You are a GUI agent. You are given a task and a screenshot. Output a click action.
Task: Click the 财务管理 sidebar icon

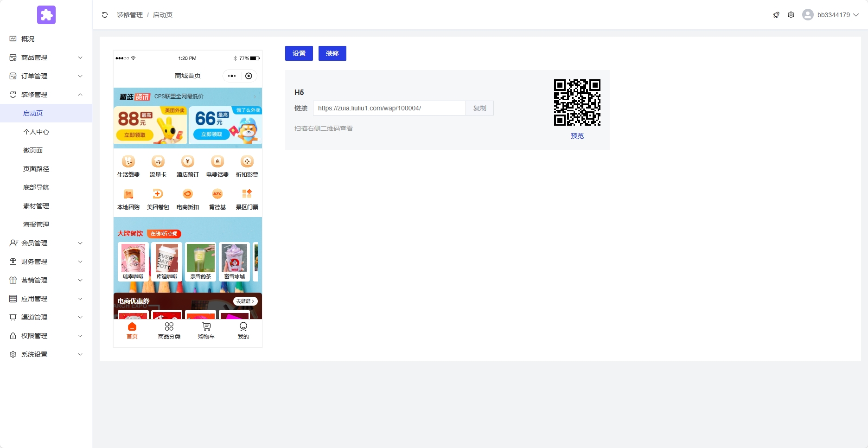(x=13, y=262)
